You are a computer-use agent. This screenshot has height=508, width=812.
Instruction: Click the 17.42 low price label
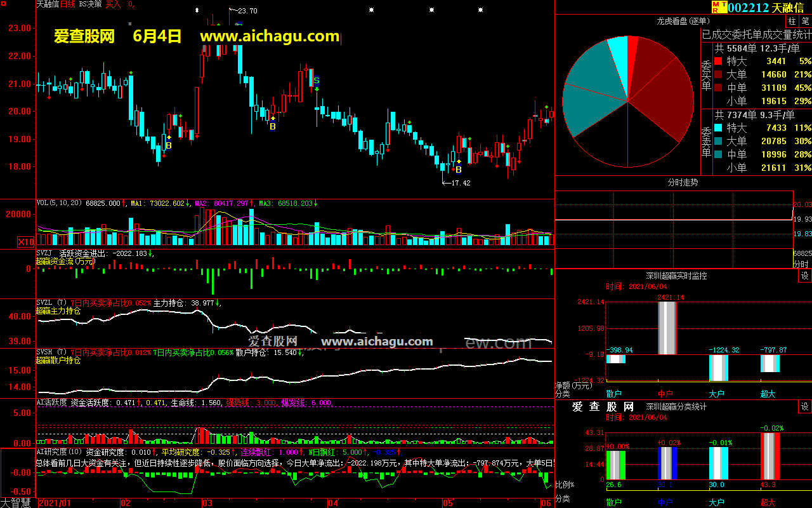coord(460,183)
